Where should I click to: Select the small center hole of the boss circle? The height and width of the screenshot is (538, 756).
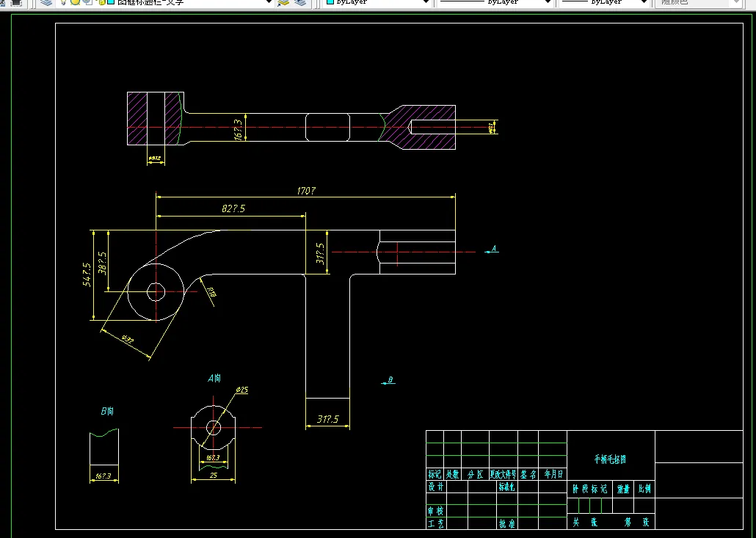coord(156,291)
